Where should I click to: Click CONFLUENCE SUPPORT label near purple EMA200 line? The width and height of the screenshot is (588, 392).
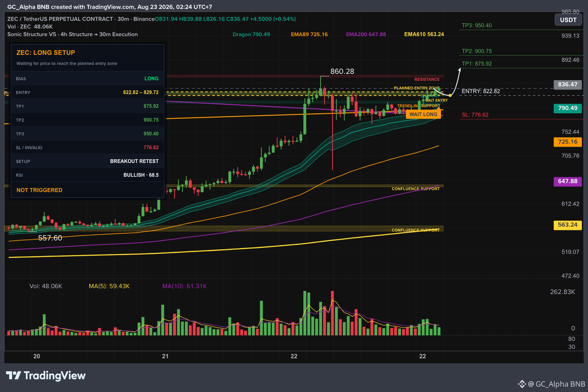point(416,189)
